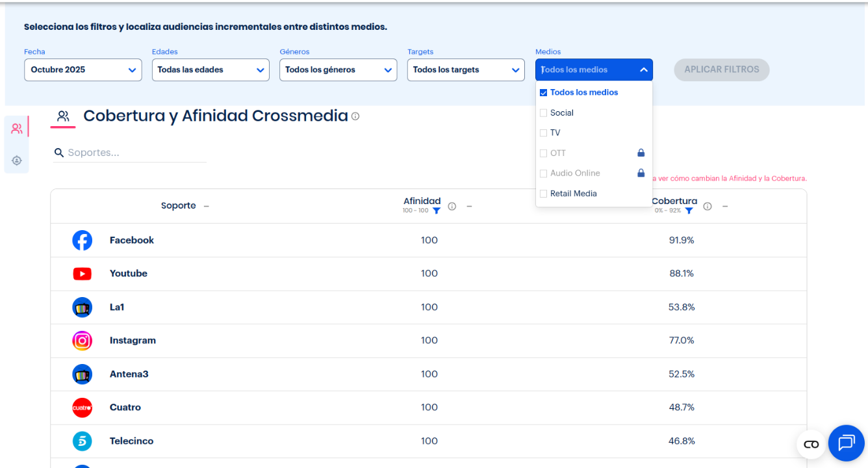Tick the Retail Media checkbox
The height and width of the screenshot is (468, 868).
(x=544, y=194)
